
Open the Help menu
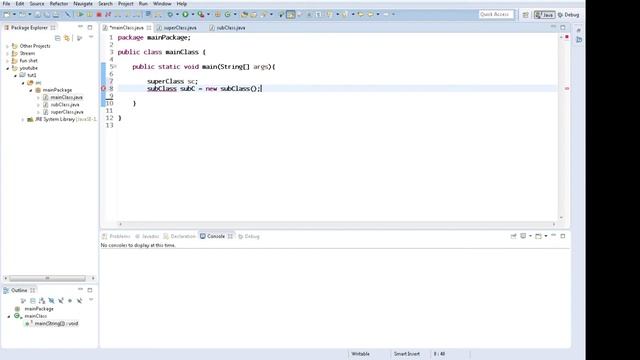[182, 4]
